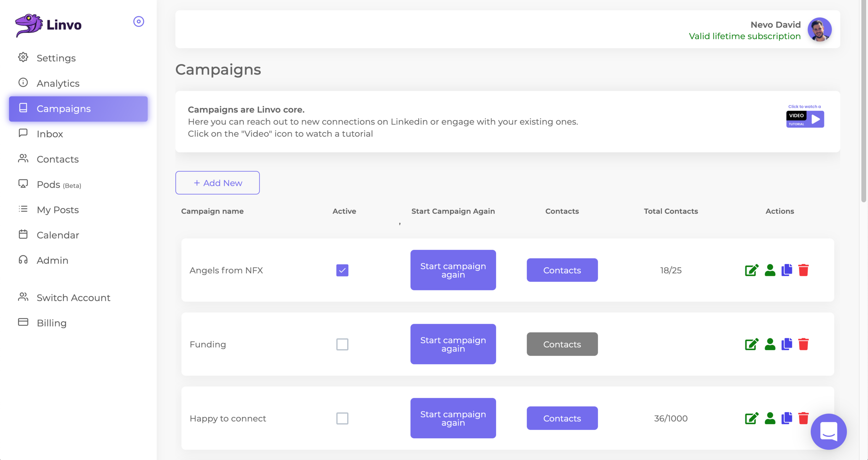Open Analytics in the sidebar
Screen dimensions: 868x460
click(58, 83)
